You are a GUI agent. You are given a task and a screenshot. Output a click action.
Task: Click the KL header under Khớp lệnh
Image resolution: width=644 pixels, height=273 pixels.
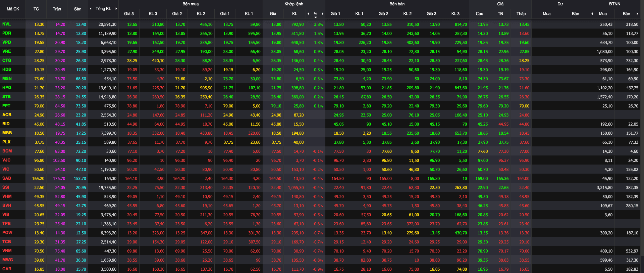294,14
